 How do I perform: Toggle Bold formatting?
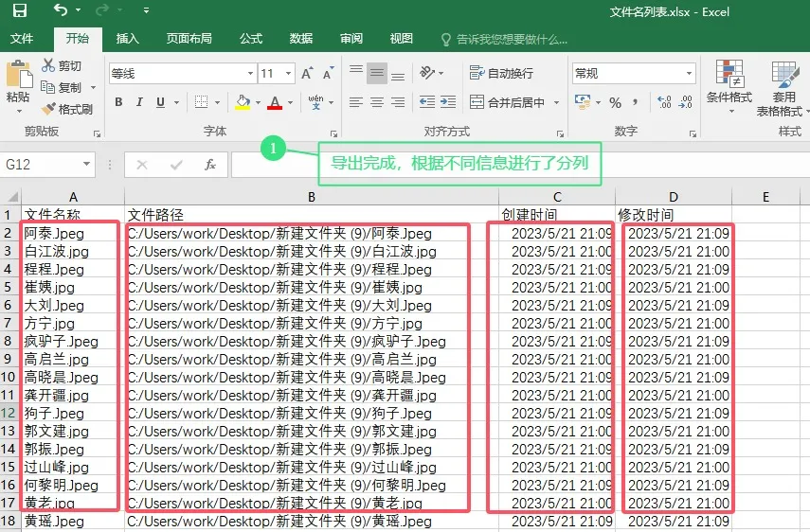coord(118,102)
